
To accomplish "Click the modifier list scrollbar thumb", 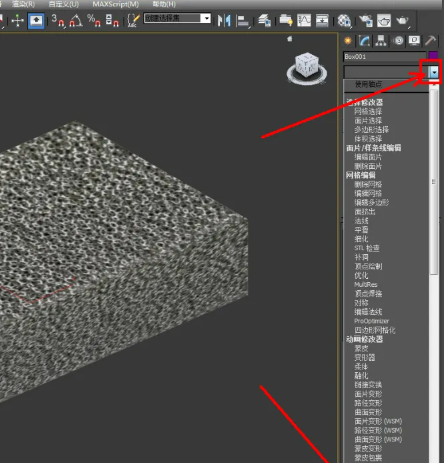I will click(434, 182).
